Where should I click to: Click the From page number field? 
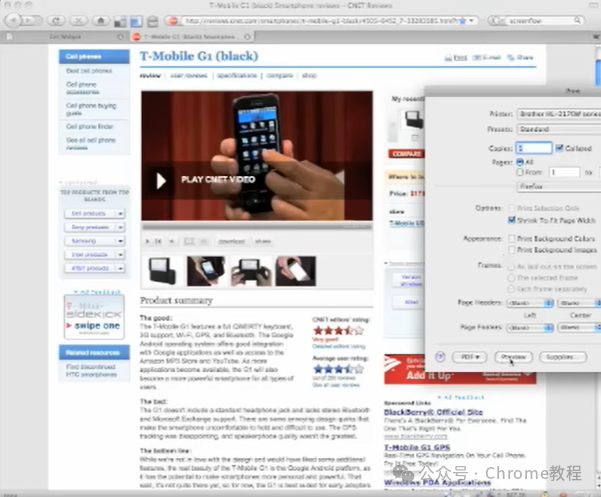point(564,172)
